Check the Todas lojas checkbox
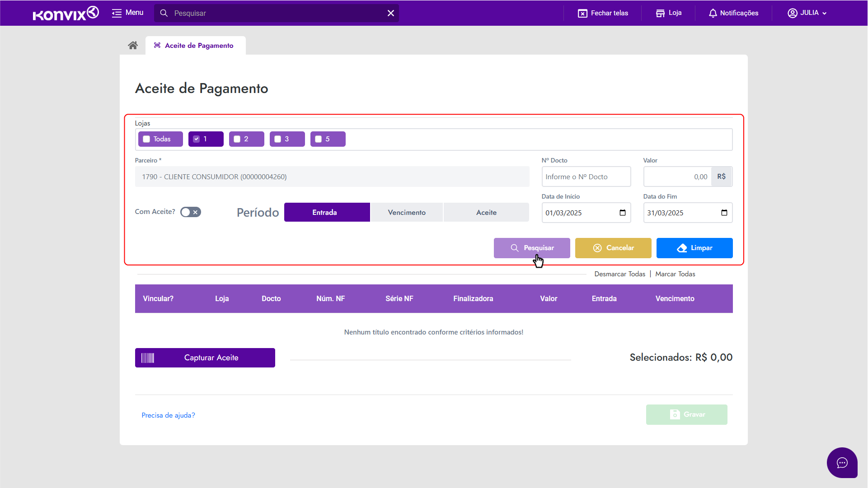 click(x=146, y=139)
